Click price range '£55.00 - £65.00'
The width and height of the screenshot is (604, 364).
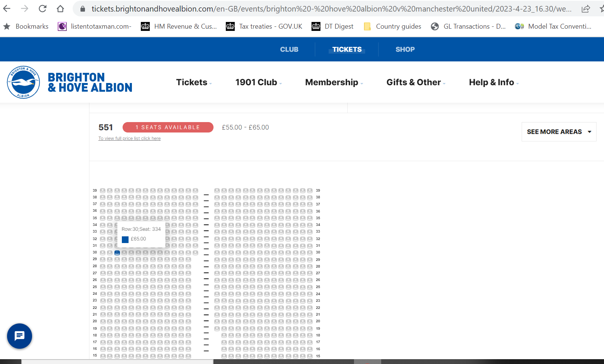click(x=245, y=127)
